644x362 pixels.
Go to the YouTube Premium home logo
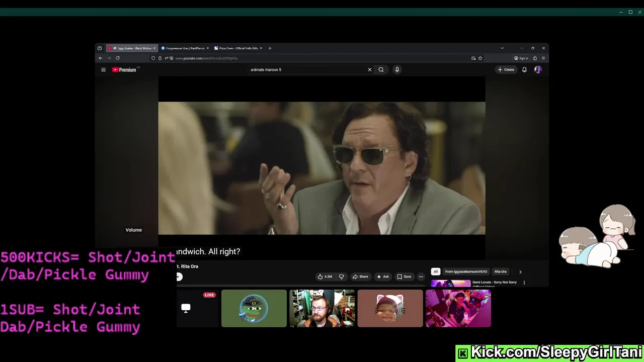[x=124, y=70]
